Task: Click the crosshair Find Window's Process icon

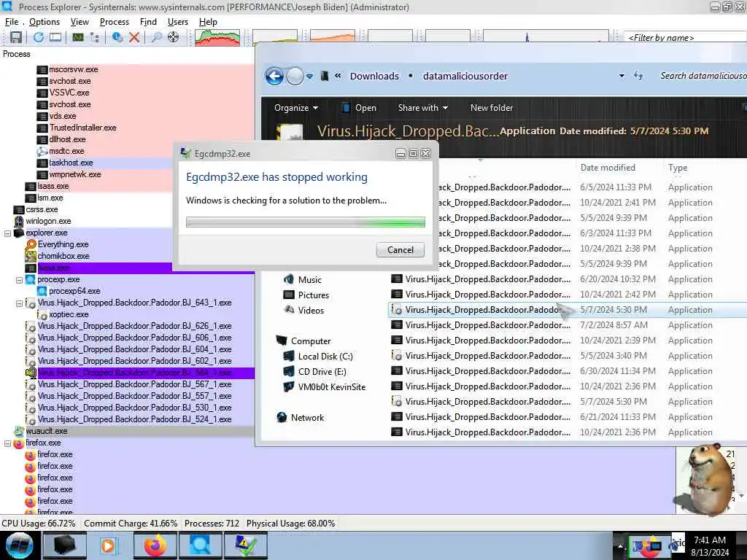Action: click(174, 37)
